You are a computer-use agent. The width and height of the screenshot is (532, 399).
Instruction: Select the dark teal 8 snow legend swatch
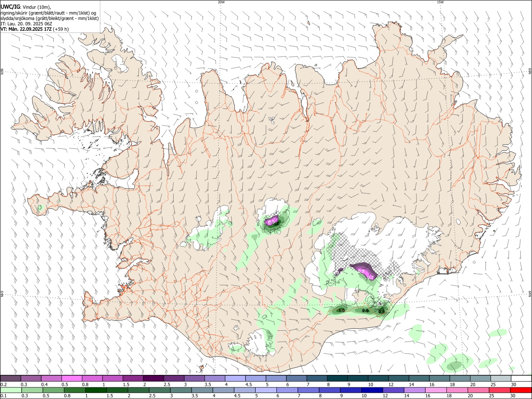[337, 379]
